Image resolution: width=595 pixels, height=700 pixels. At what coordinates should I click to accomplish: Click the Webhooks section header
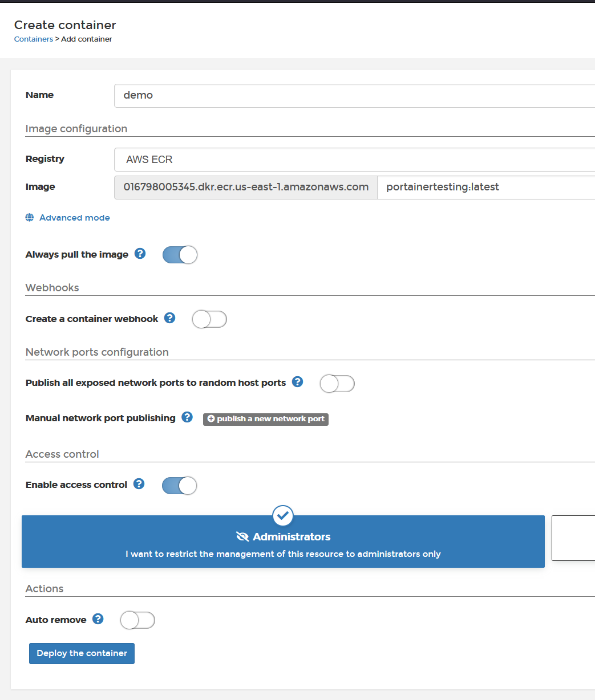click(x=52, y=288)
